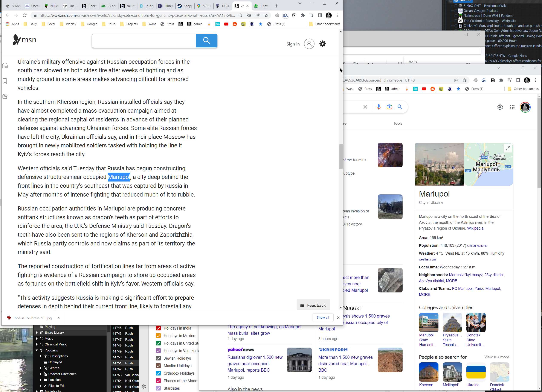Viewport: 542px width, 392px height.
Task: Click the listen headphones icon in article sidebar
Action: (x=5, y=66)
